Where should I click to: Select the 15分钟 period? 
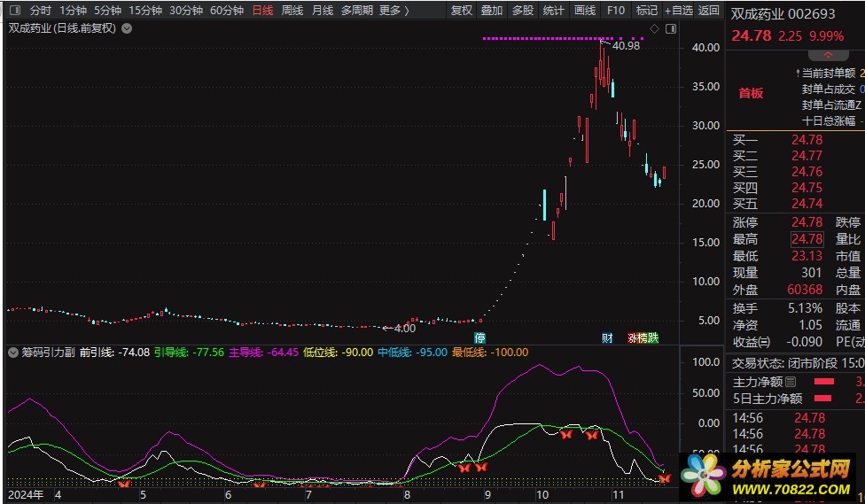coord(145,10)
